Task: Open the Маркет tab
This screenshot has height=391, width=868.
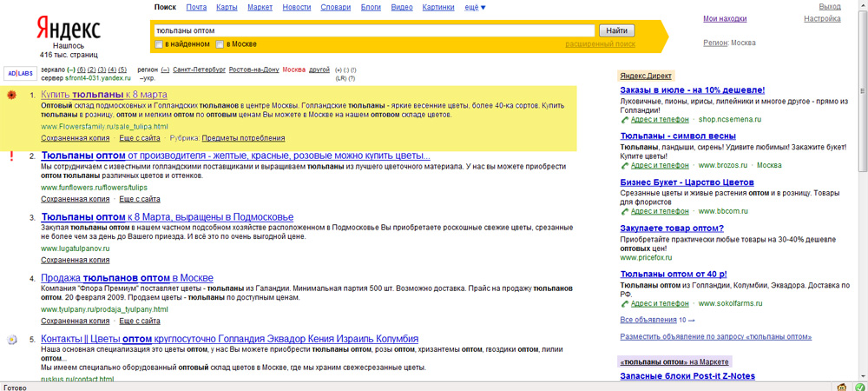Action: point(260,7)
